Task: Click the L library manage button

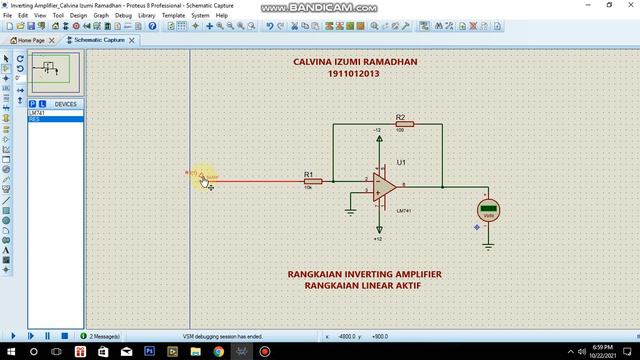Action: point(42,104)
